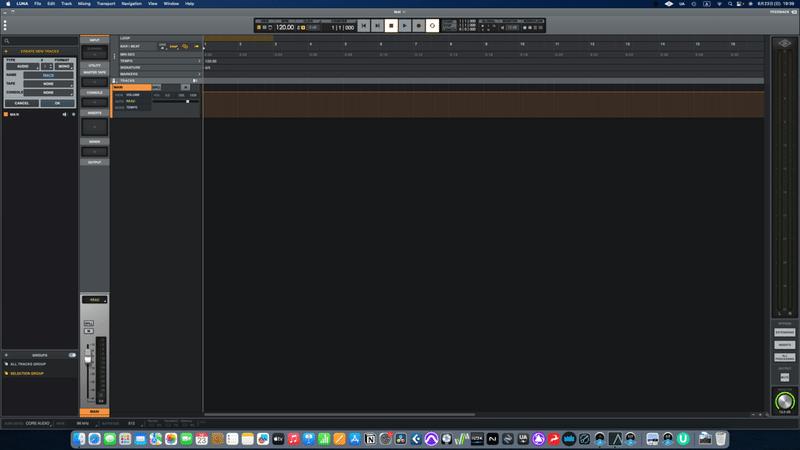The height and width of the screenshot is (450, 800).
Task: Toggle the SPILL button on the channel strip
Action: pos(88,323)
